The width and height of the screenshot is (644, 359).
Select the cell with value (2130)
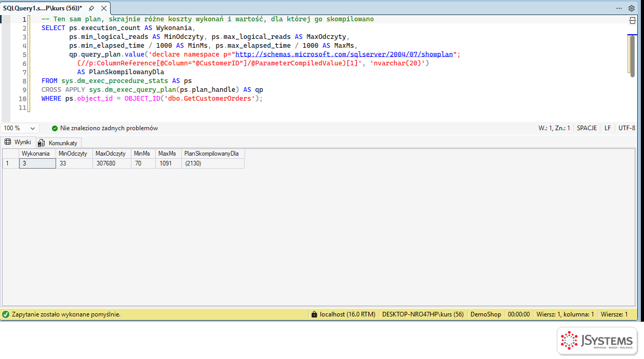click(213, 163)
